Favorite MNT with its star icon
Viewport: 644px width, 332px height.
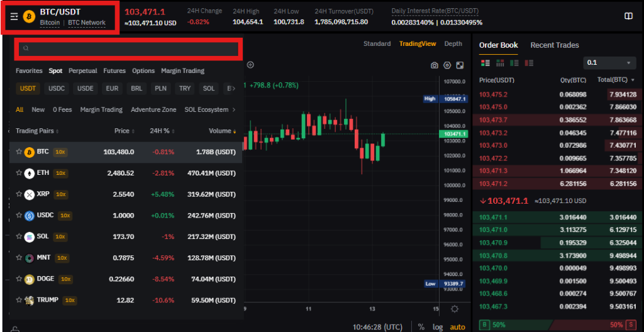click(x=18, y=257)
